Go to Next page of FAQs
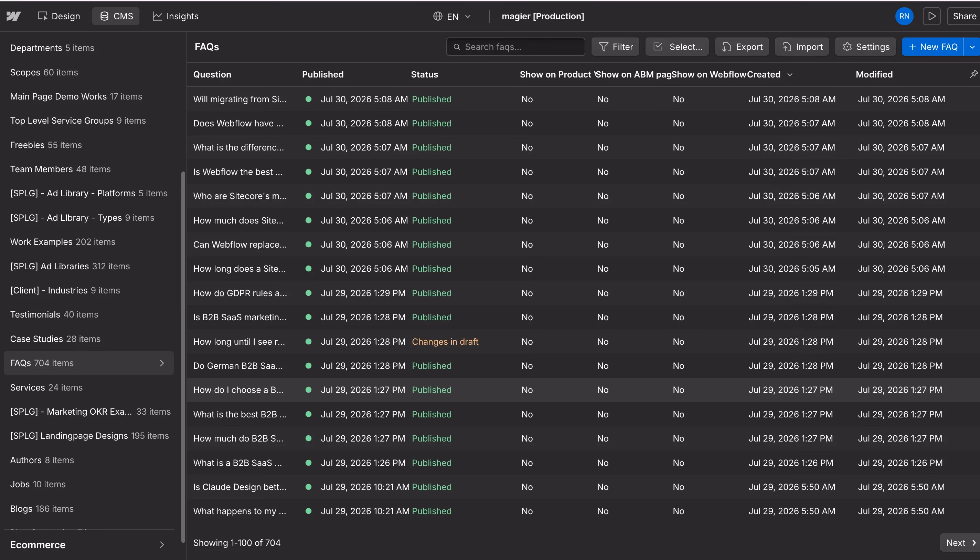The image size is (980, 560). click(x=960, y=543)
